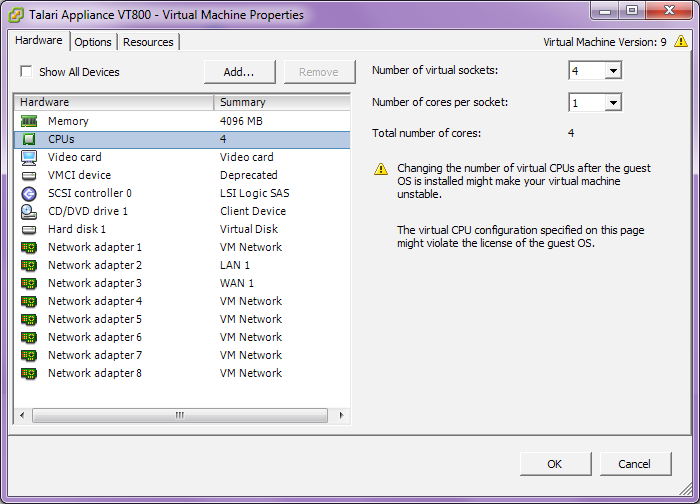Click the Memory chip icon
This screenshot has height=504, width=700.
pos(29,121)
